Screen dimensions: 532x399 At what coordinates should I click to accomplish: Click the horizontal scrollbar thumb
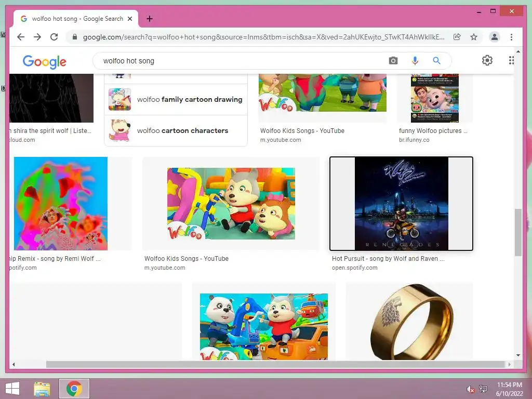point(275,364)
